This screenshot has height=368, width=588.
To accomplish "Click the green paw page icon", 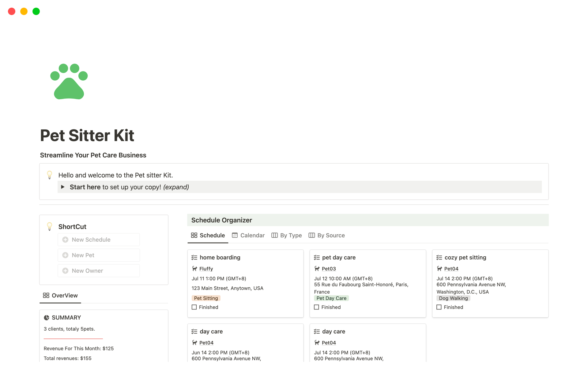I will [69, 82].
